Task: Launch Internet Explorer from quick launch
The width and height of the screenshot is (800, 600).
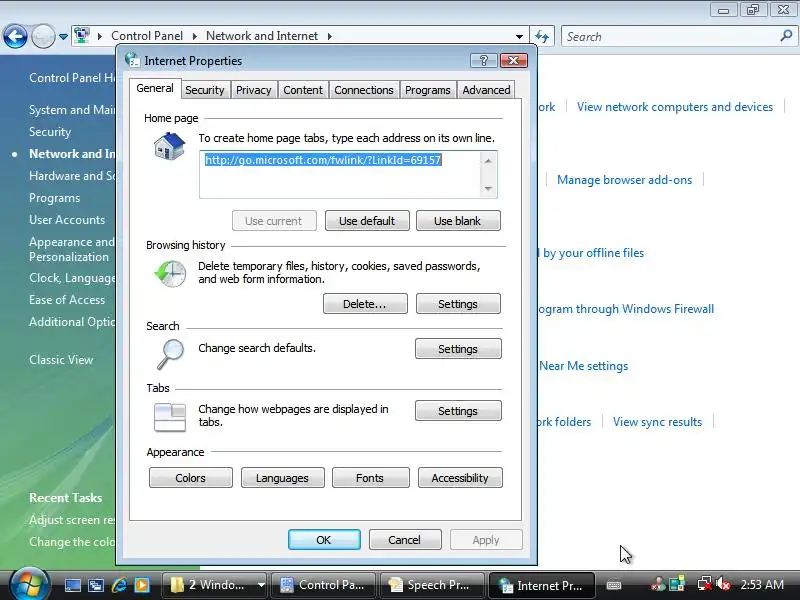Action: 119,585
